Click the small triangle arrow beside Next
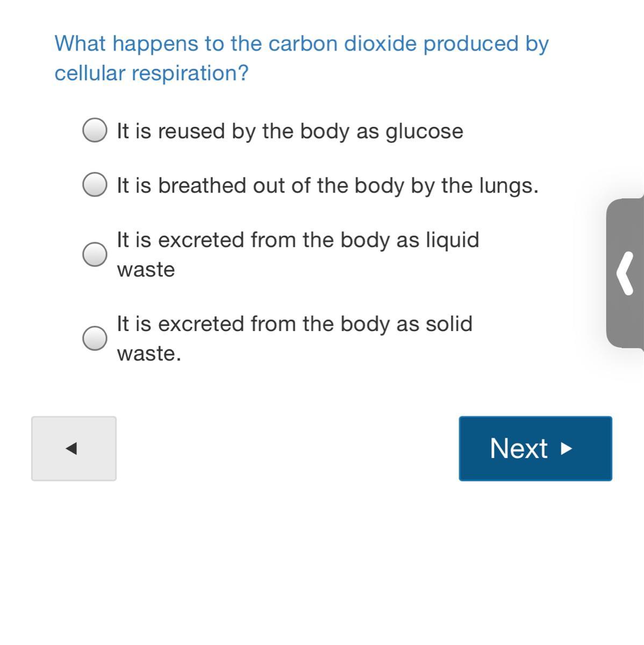The width and height of the screenshot is (644, 645). pyautogui.click(x=566, y=448)
